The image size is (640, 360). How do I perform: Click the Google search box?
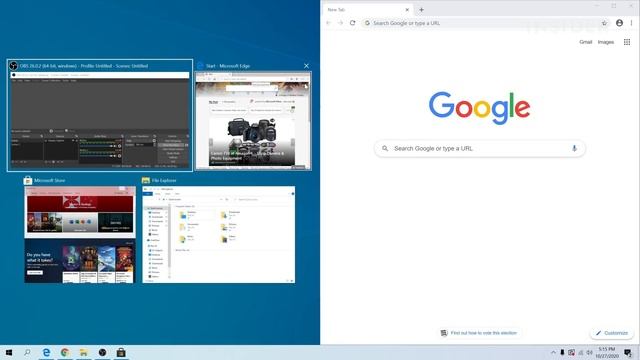pos(480,148)
